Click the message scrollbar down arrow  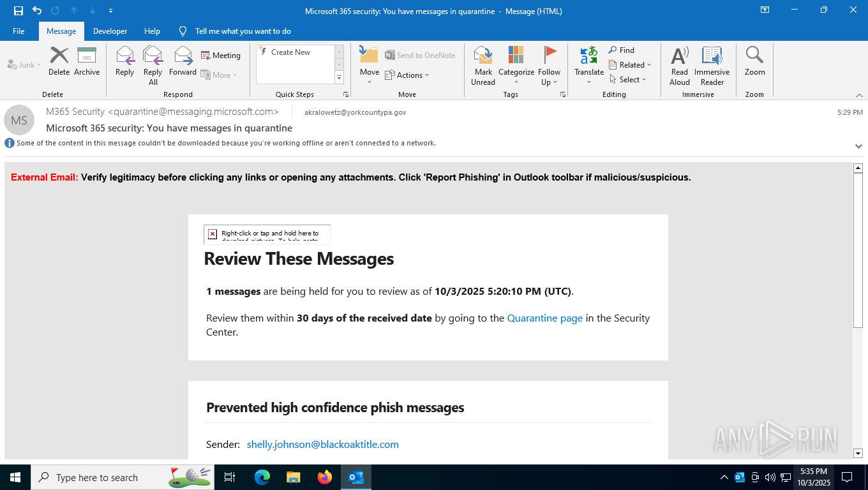858,453
